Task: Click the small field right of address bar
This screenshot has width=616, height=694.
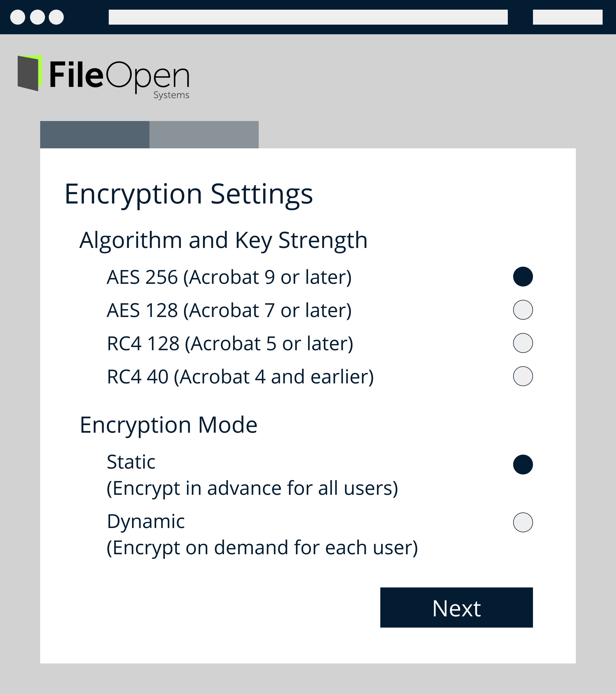Action: 568,17
